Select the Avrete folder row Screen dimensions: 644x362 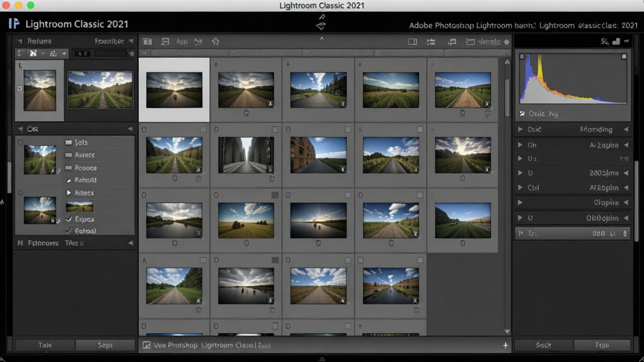[99, 155]
